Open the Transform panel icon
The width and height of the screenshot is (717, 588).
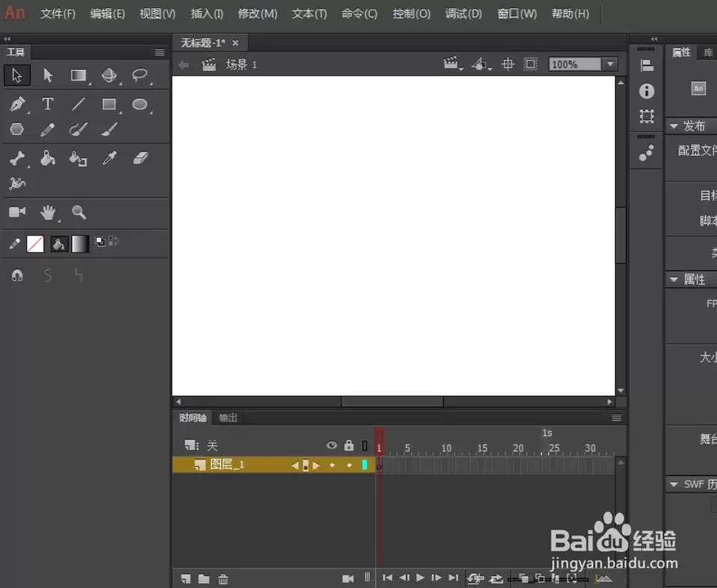(x=646, y=117)
